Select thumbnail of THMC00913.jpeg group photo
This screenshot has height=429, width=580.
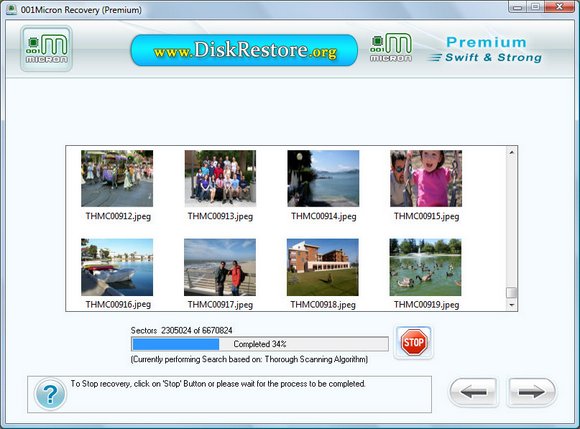[220, 178]
